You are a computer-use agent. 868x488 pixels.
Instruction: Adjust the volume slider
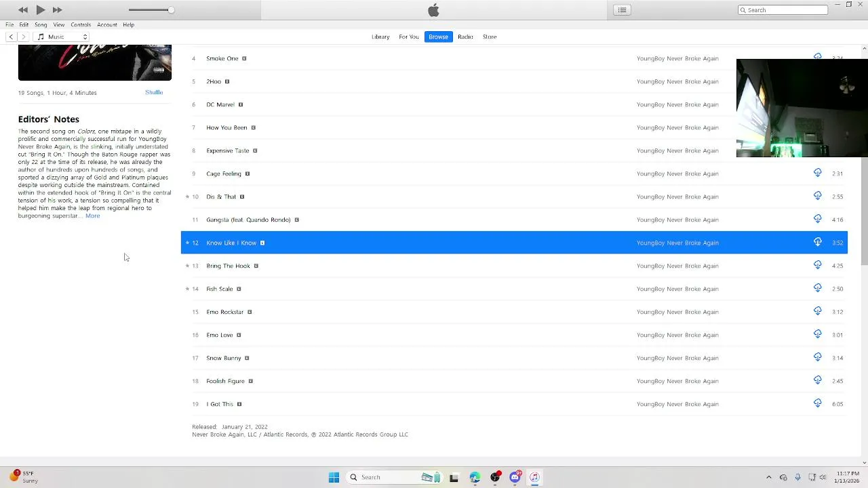click(x=151, y=9)
